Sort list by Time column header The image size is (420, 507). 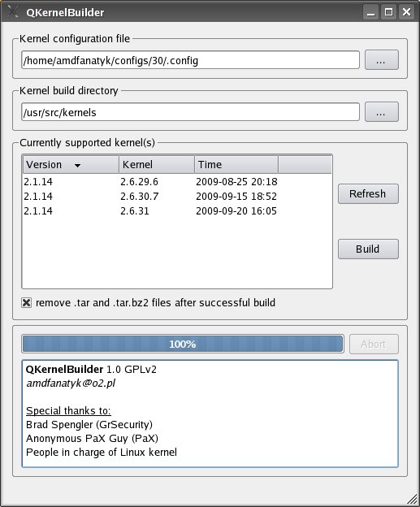236,165
